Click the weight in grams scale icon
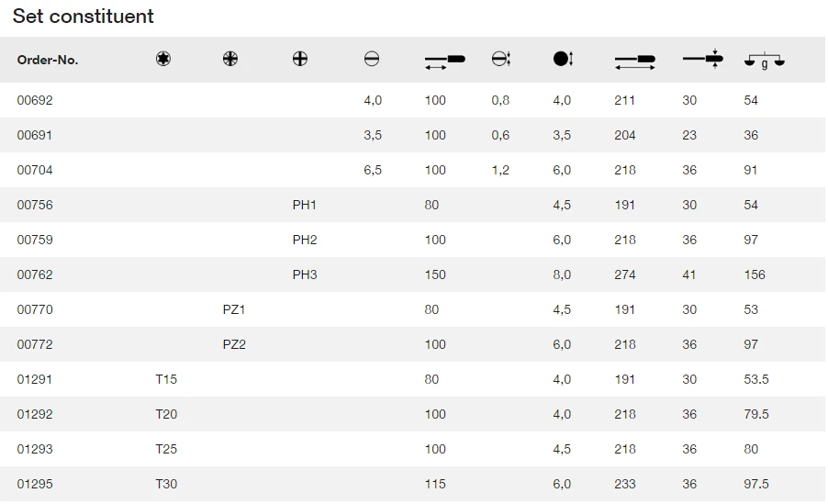This screenshot has height=504, width=828. [x=764, y=62]
